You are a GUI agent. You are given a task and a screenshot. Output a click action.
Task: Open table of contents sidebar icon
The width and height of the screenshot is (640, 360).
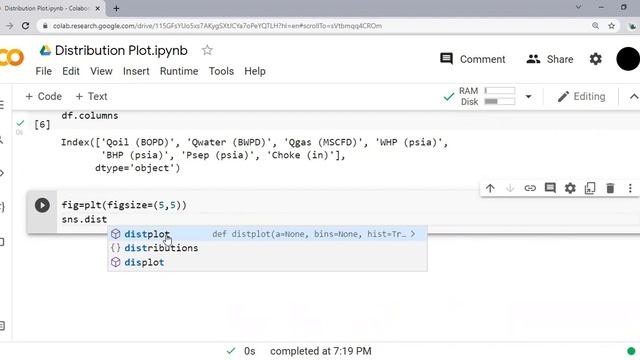click(2, 105)
